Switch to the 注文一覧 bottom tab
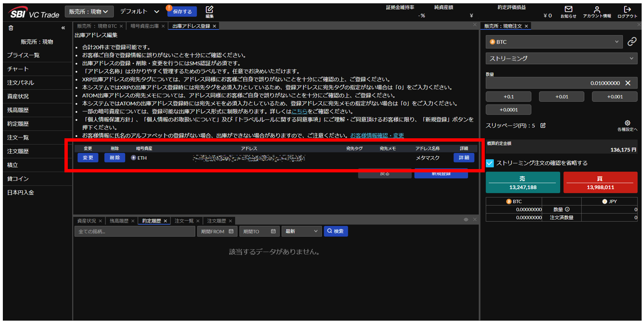The height and width of the screenshot is (323, 644). (x=184, y=221)
